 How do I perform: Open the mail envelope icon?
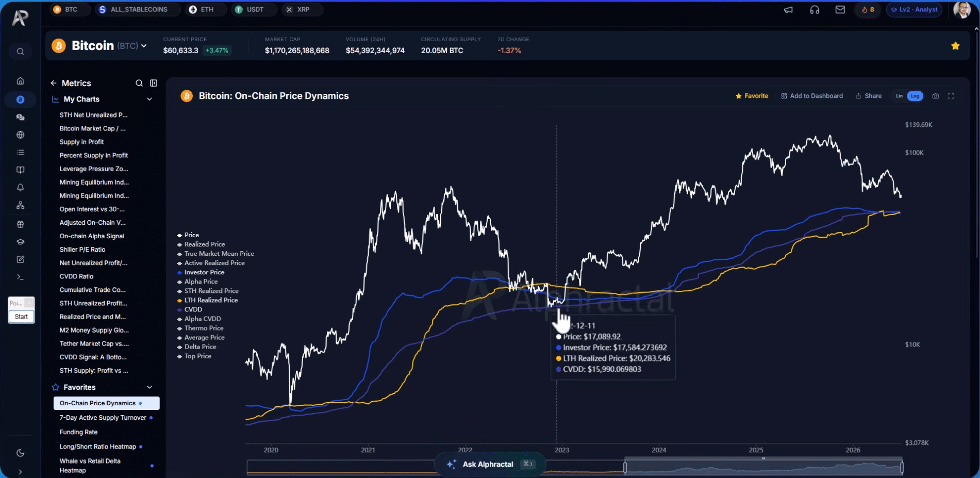click(x=840, y=10)
